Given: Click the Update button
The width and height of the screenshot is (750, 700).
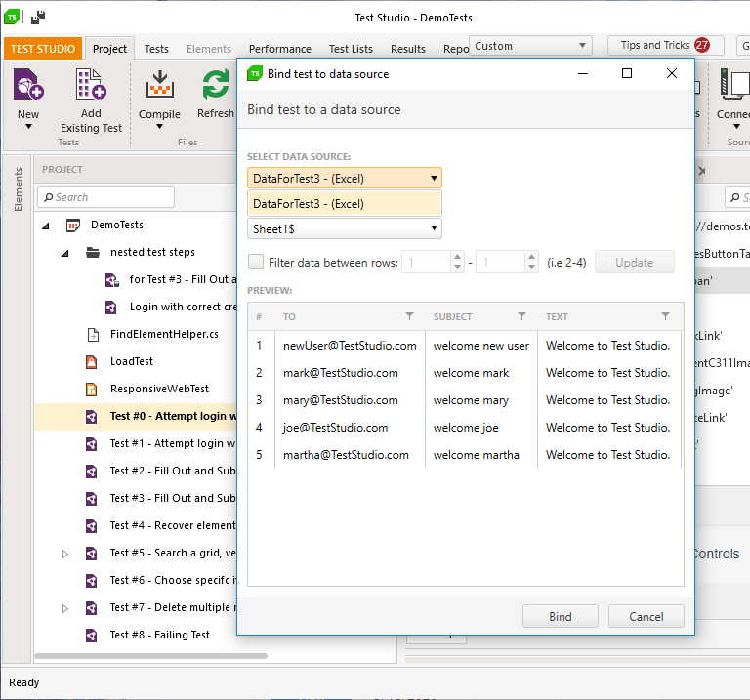Looking at the screenshot, I should pyautogui.click(x=634, y=262).
